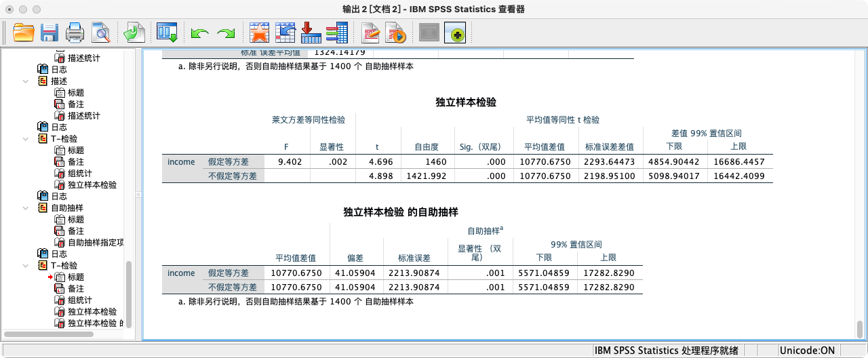Click the upper bound cell 16442.4099
Screen dimensions: 868x358
click(738, 176)
